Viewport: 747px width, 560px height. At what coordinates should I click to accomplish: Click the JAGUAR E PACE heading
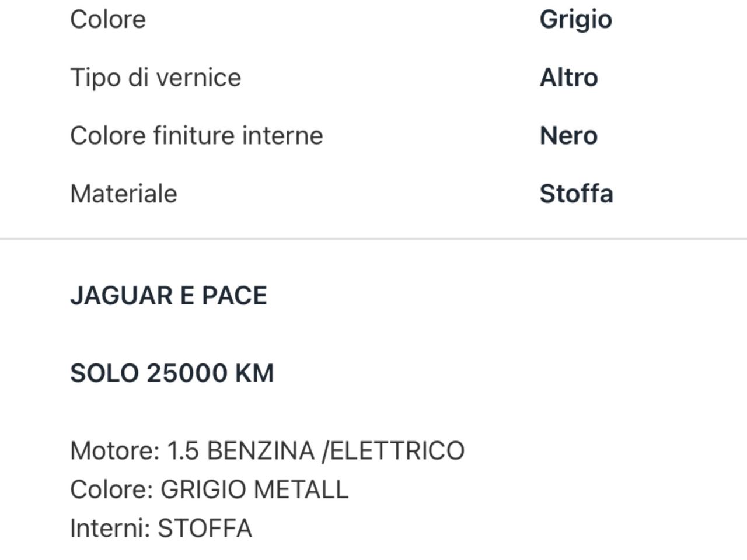tap(169, 296)
